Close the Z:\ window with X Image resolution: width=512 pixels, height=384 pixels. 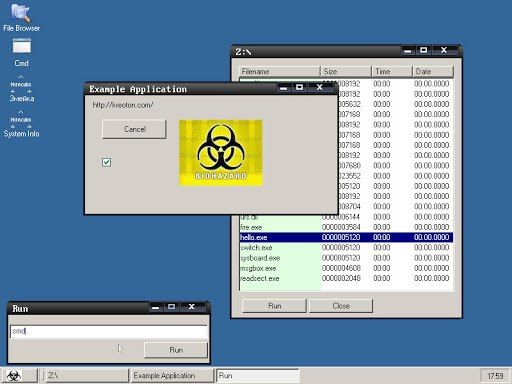444,51
